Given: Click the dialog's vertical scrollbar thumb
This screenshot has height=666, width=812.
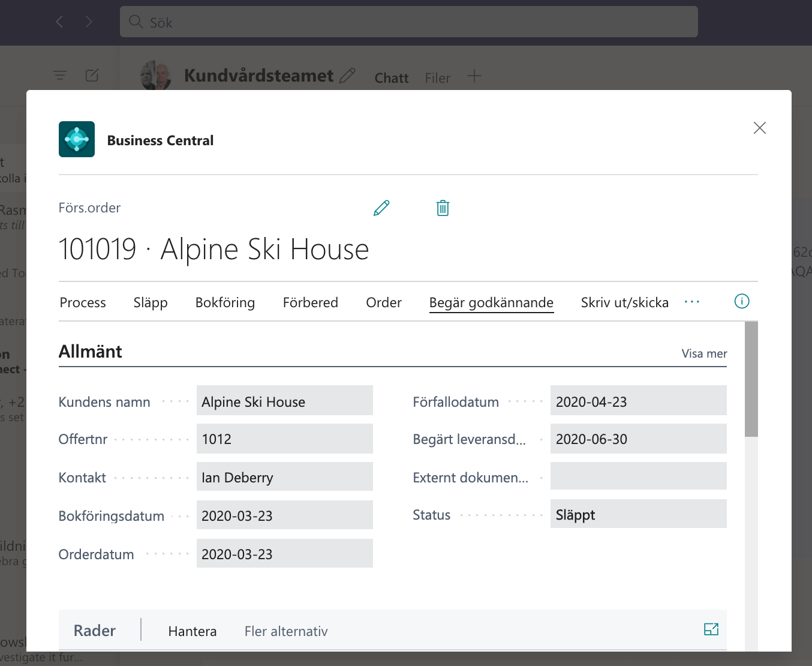Looking at the screenshot, I should [751, 379].
